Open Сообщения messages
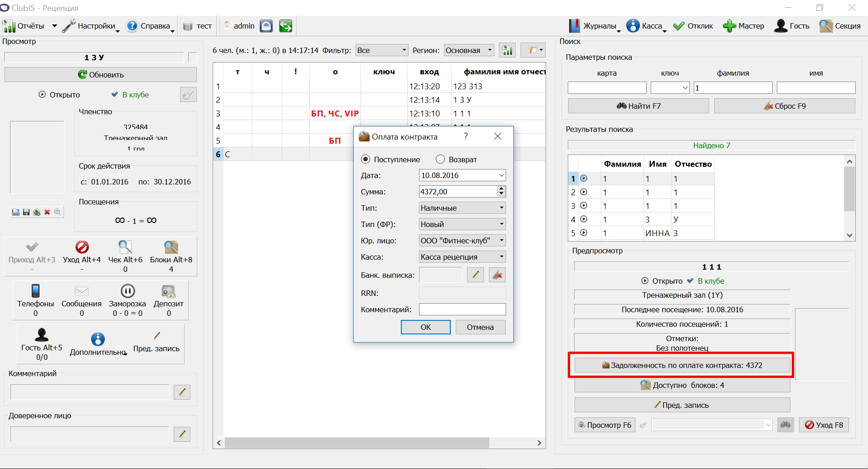Viewport: 868px width, 469px height. [82, 300]
